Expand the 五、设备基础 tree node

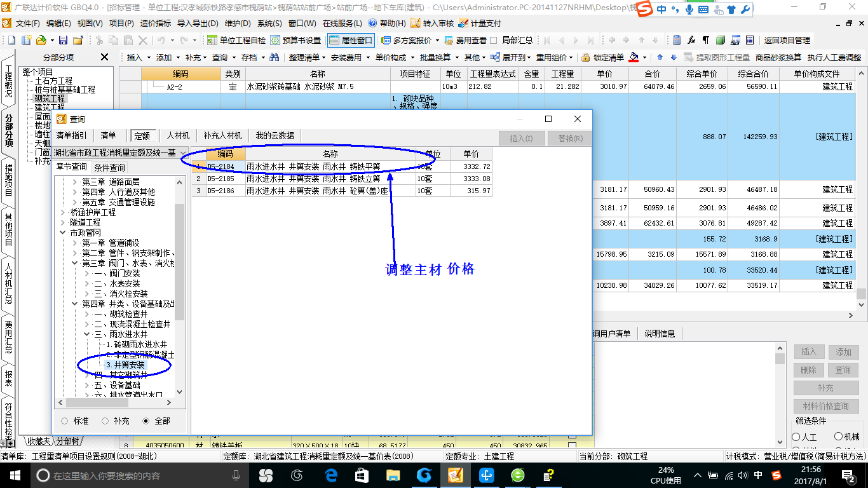[x=87, y=385]
